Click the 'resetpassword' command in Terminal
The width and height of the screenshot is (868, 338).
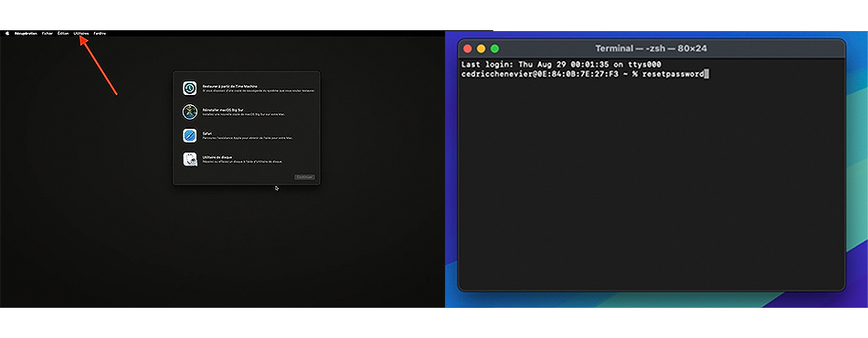coord(673,74)
